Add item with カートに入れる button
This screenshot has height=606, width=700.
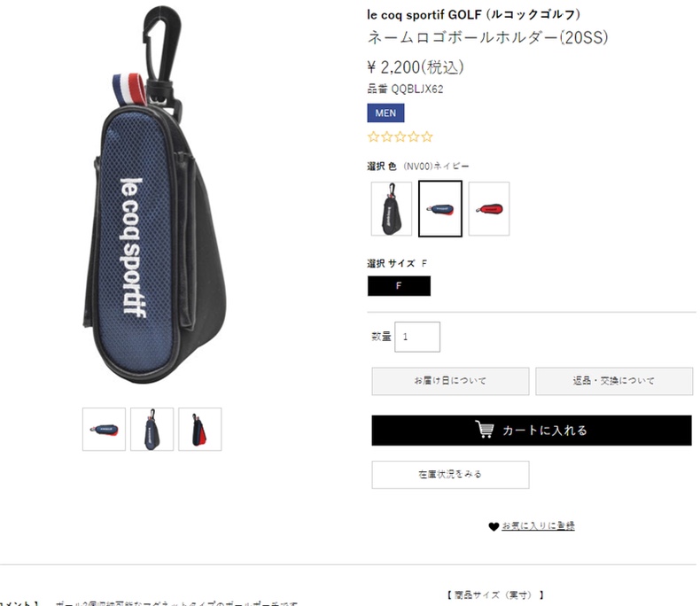[532, 431]
